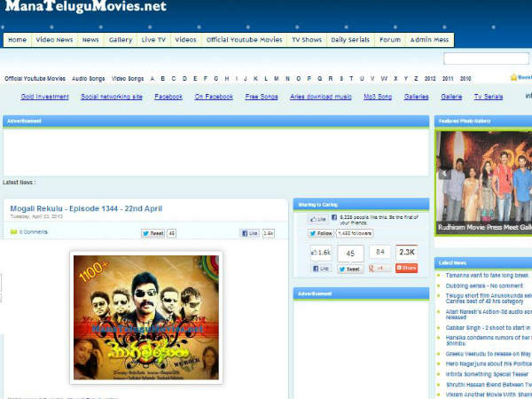Open the Tv Serials link

tap(489, 97)
